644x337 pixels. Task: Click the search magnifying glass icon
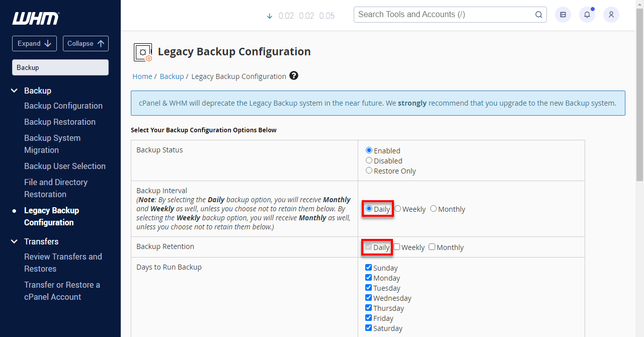point(538,15)
